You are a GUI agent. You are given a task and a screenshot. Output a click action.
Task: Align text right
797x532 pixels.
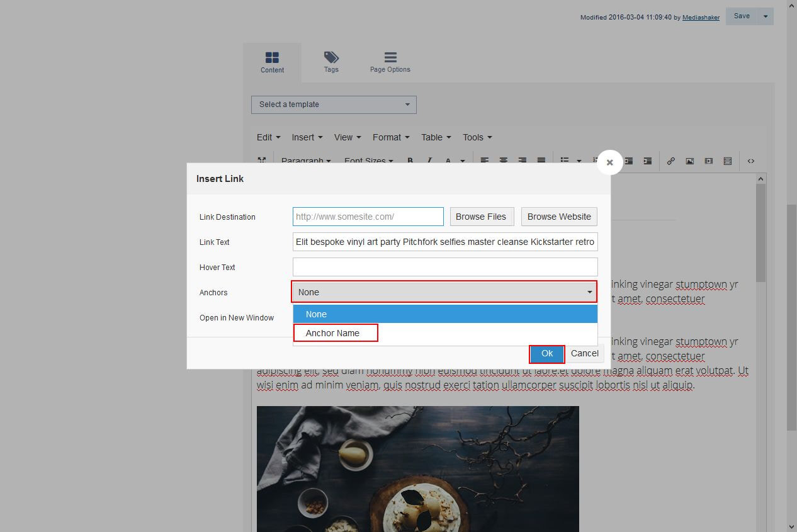523,161
